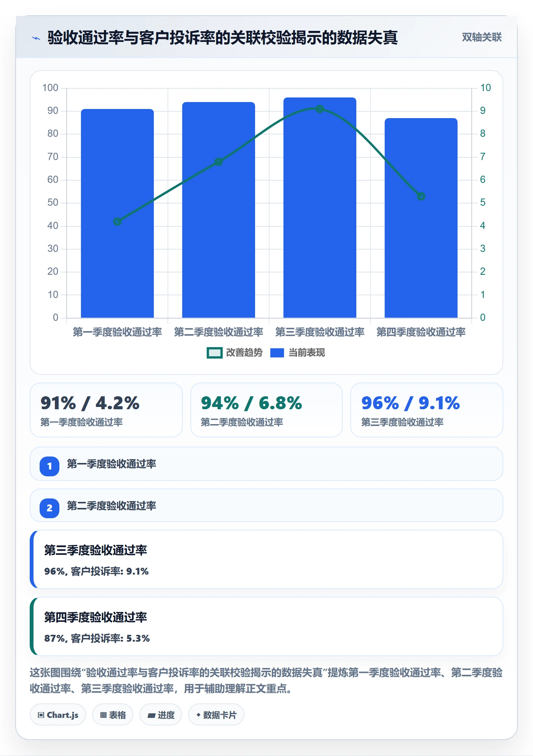Click the x-axis label 第一季度验收通过率

click(x=117, y=332)
